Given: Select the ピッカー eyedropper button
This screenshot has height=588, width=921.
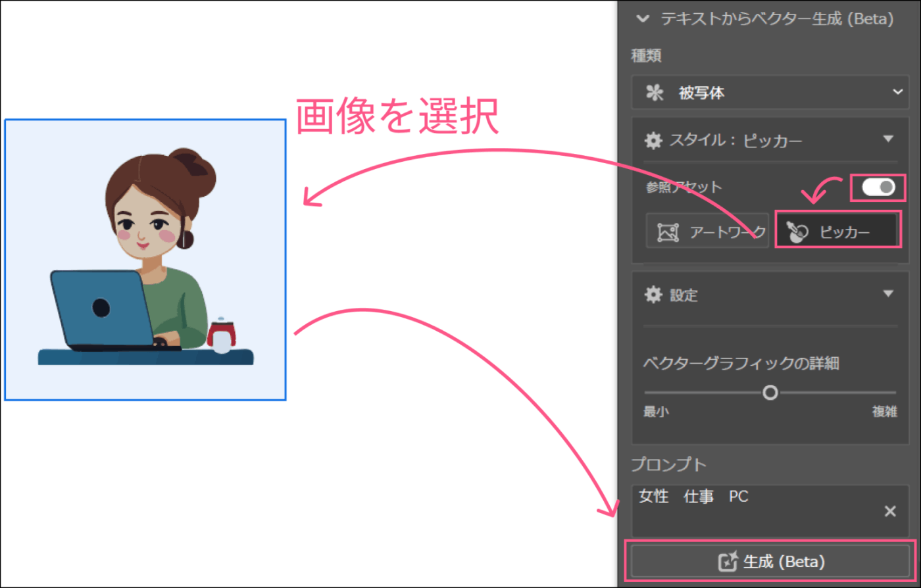Looking at the screenshot, I should pos(837,230).
